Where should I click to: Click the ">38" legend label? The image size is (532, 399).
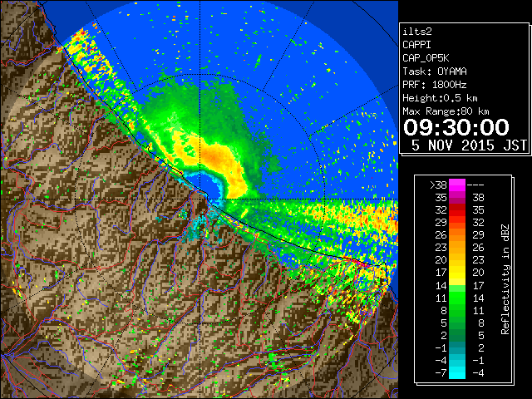pyautogui.click(x=438, y=185)
